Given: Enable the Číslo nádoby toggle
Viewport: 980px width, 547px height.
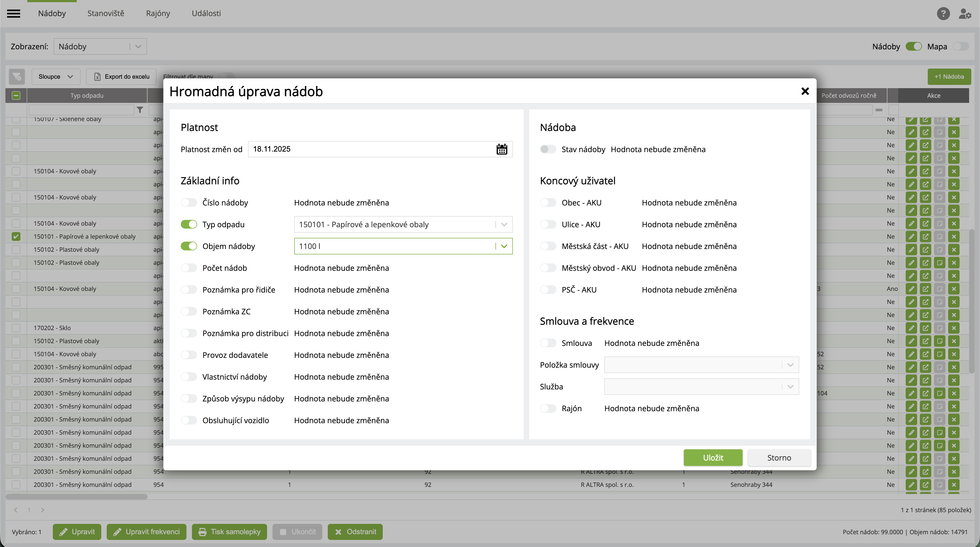Looking at the screenshot, I should [x=189, y=203].
